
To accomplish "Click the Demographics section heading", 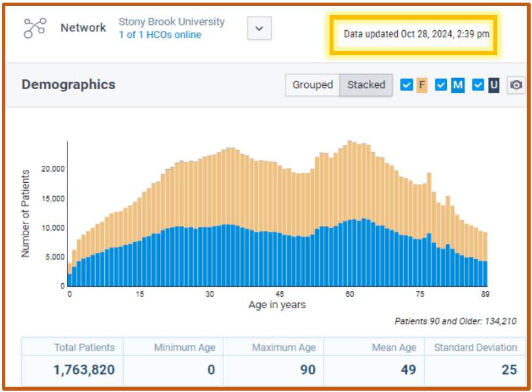I will 69,85.
